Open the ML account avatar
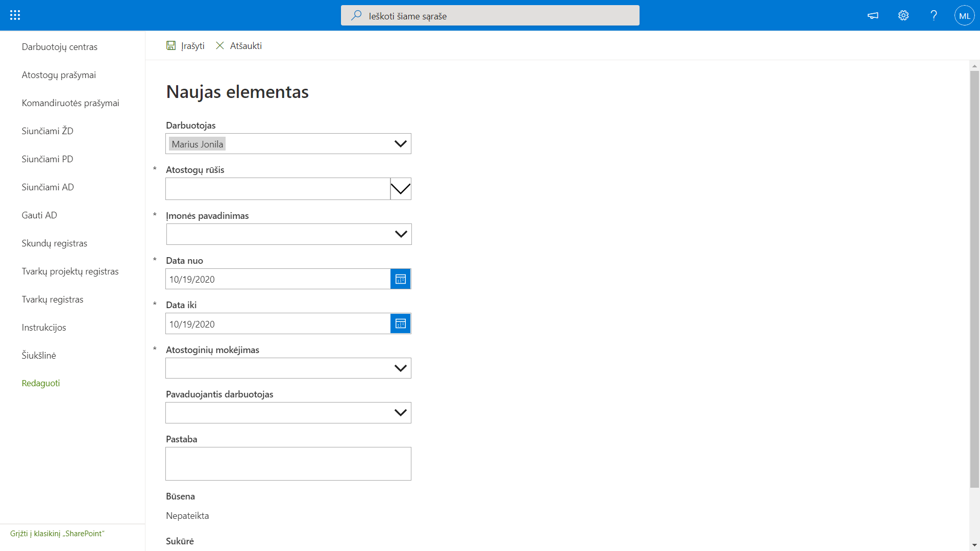Image resolution: width=980 pixels, height=551 pixels. point(964,15)
